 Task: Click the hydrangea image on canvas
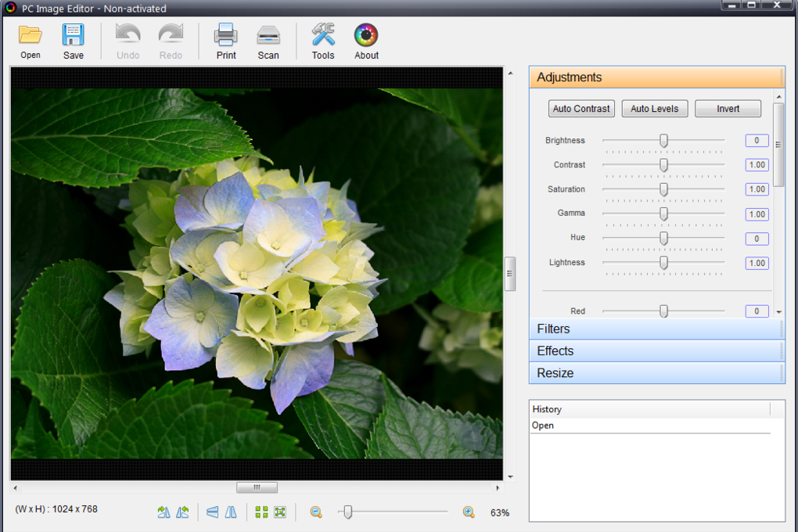pyautogui.click(x=257, y=273)
